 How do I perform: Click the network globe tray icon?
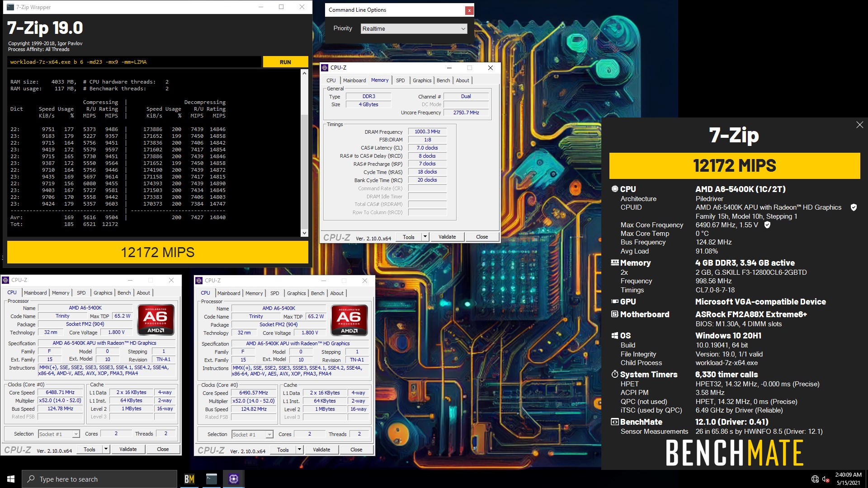click(x=815, y=479)
